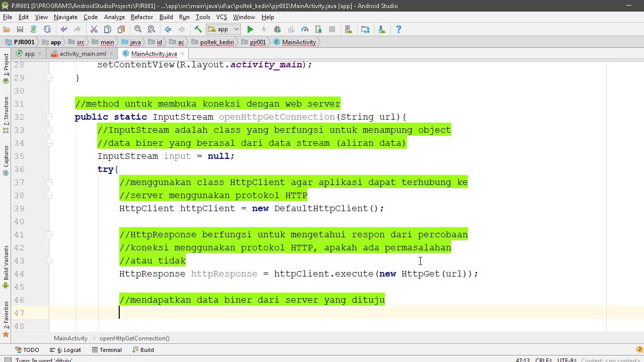Click PJR001 in navigation bar
The height and width of the screenshot is (362, 644).
click(20, 42)
